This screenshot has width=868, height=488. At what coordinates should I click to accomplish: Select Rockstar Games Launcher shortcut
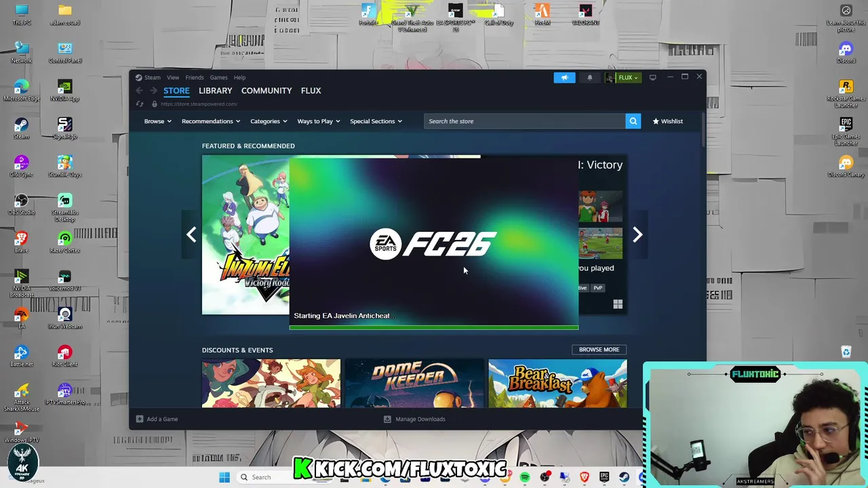pyautogui.click(x=846, y=94)
